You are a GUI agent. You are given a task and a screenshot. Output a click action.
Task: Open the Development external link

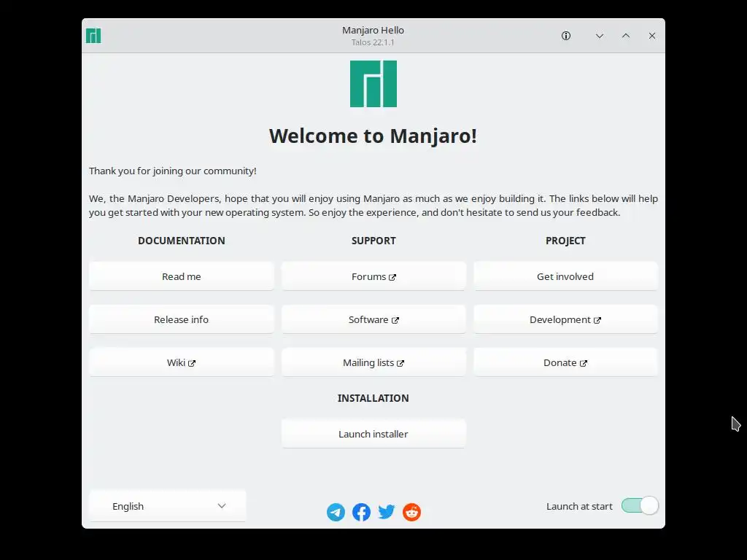[565, 319]
